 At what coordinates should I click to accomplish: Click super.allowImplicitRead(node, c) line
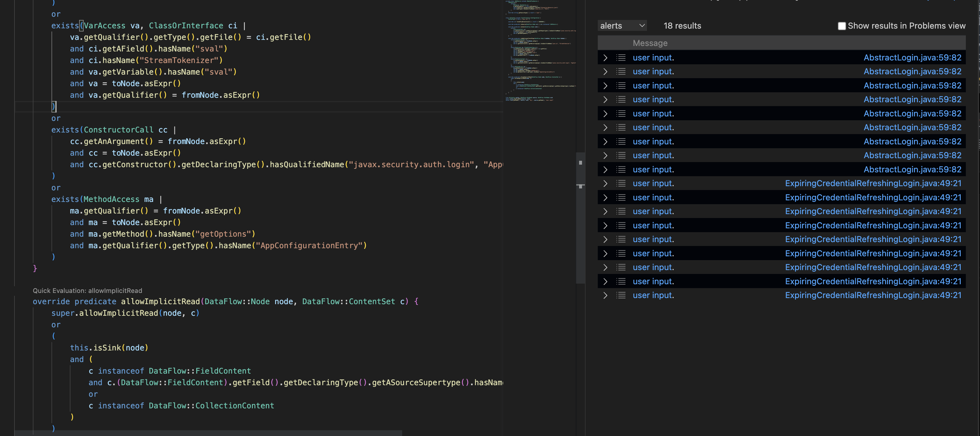pyautogui.click(x=125, y=313)
